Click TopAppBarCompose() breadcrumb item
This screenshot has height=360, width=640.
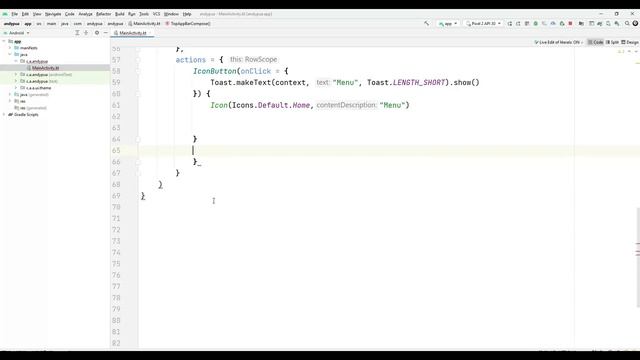188,24
